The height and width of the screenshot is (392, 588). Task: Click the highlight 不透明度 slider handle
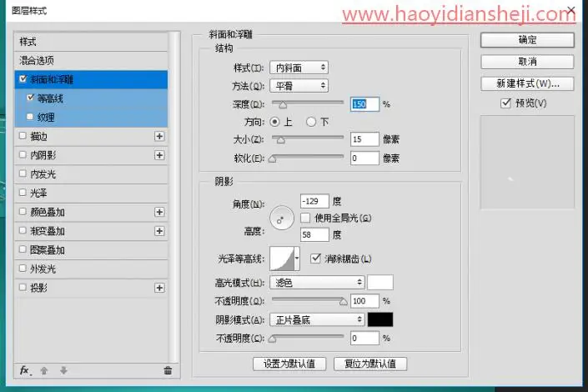tap(343, 302)
